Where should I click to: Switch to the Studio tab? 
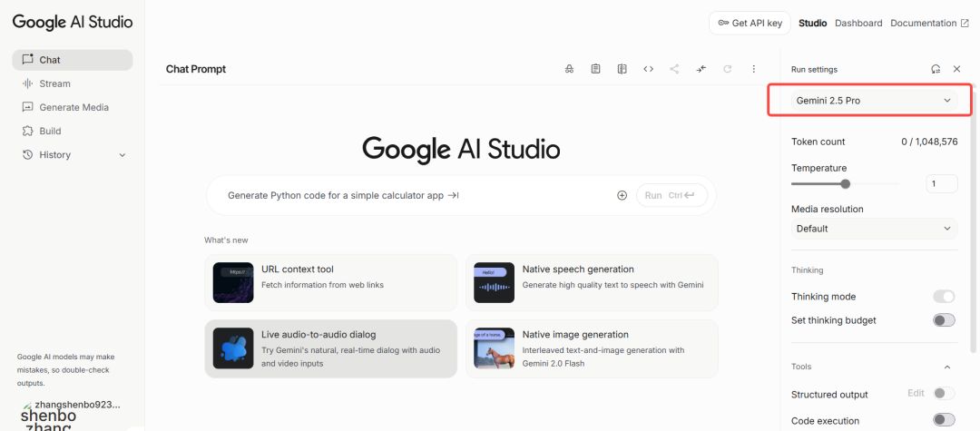812,23
